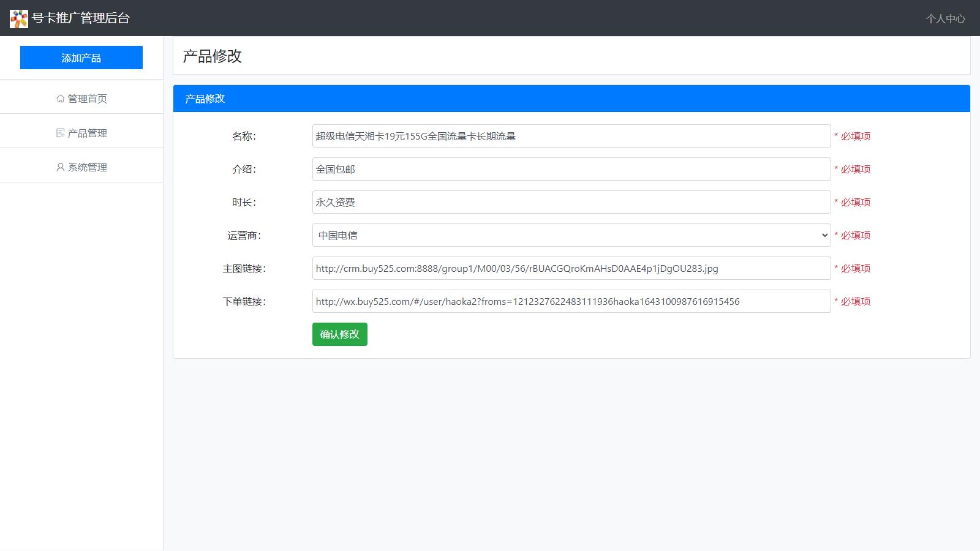The width and height of the screenshot is (980, 551).
Task: Click the person icon beside 系统管理
Action: tap(59, 167)
